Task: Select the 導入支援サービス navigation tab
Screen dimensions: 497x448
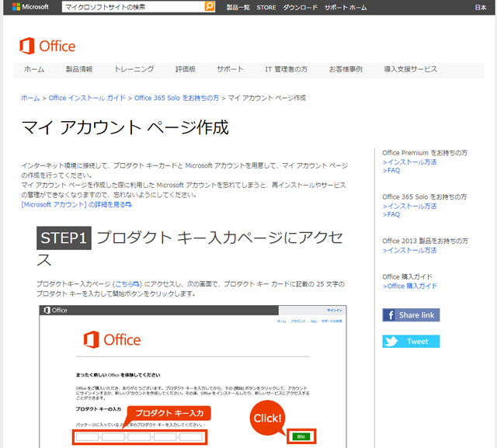Action: tap(411, 69)
